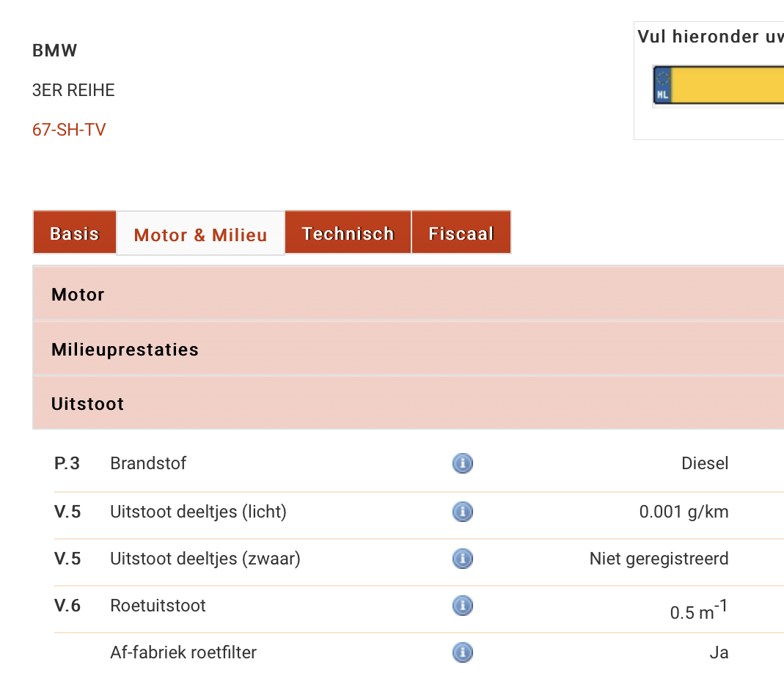This screenshot has width=784, height=673.
Task: Click the Ja roetfilter value
Action: [x=719, y=652]
